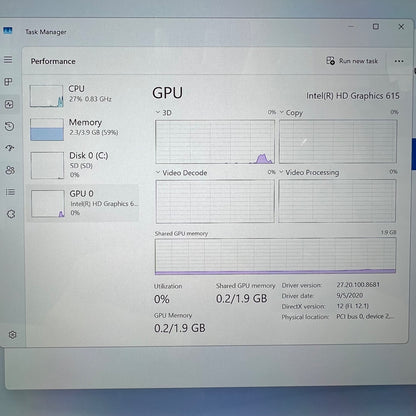
Task: Click the Shared GPU memory graph
Action: pyautogui.click(x=276, y=256)
